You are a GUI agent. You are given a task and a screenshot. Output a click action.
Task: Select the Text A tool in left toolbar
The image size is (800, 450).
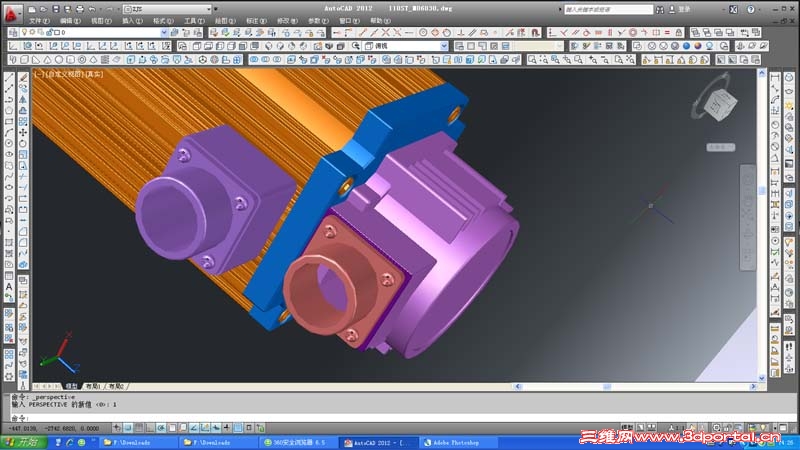coord(9,287)
